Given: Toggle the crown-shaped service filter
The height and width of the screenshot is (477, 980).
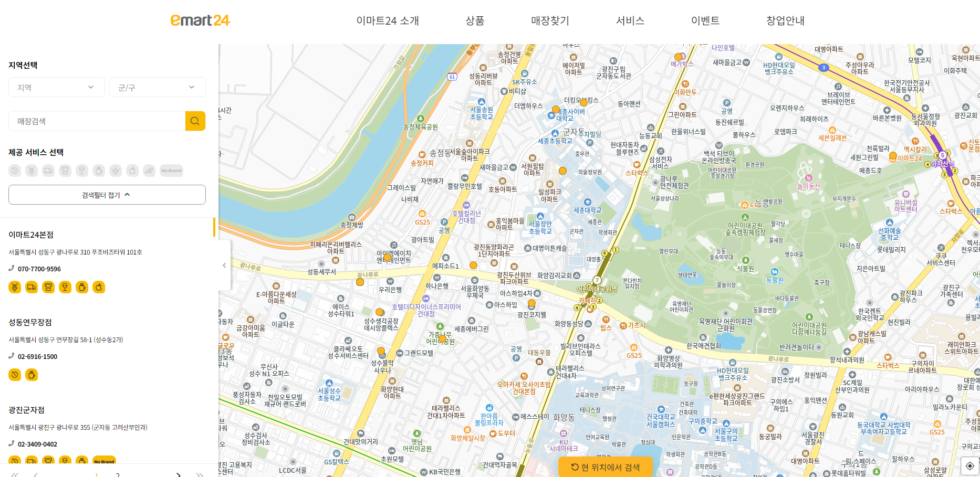Looking at the screenshot, I should coord(116,171).
